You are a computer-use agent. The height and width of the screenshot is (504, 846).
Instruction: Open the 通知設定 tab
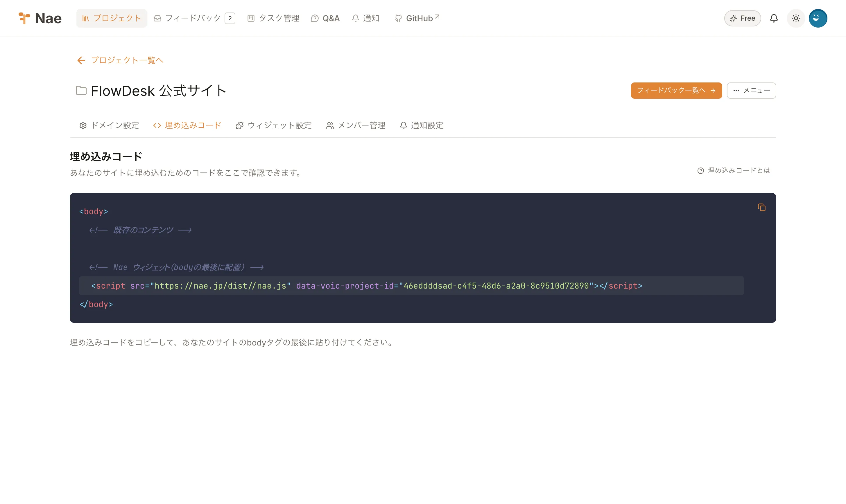click(422, 125)
